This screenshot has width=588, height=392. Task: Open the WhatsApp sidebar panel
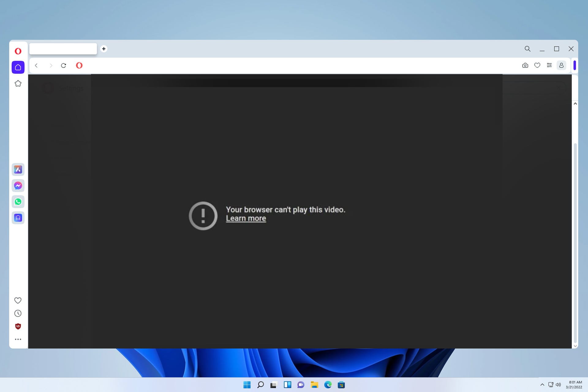[x=18, y=202]
